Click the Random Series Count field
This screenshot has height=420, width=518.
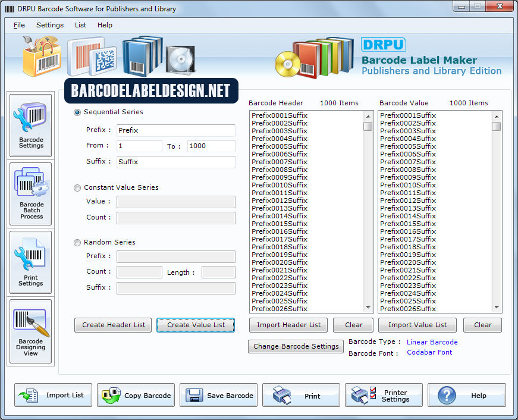[139, 272]
